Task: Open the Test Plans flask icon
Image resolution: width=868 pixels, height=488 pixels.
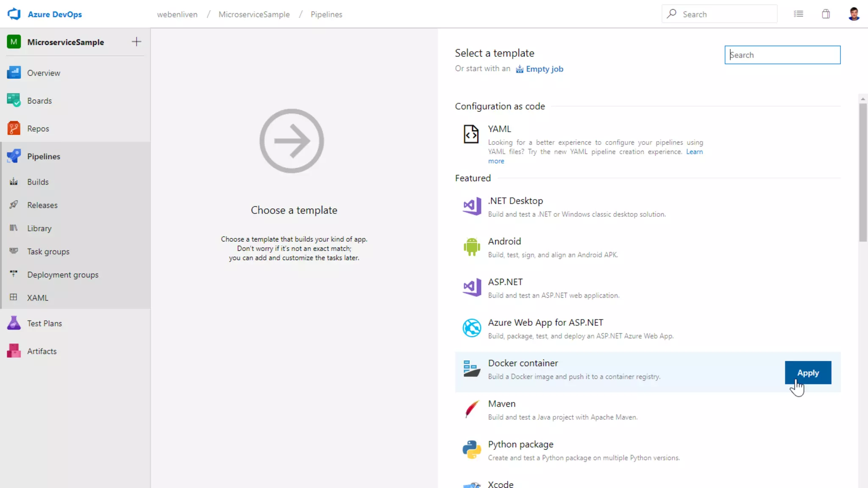Action: (14, 323)
